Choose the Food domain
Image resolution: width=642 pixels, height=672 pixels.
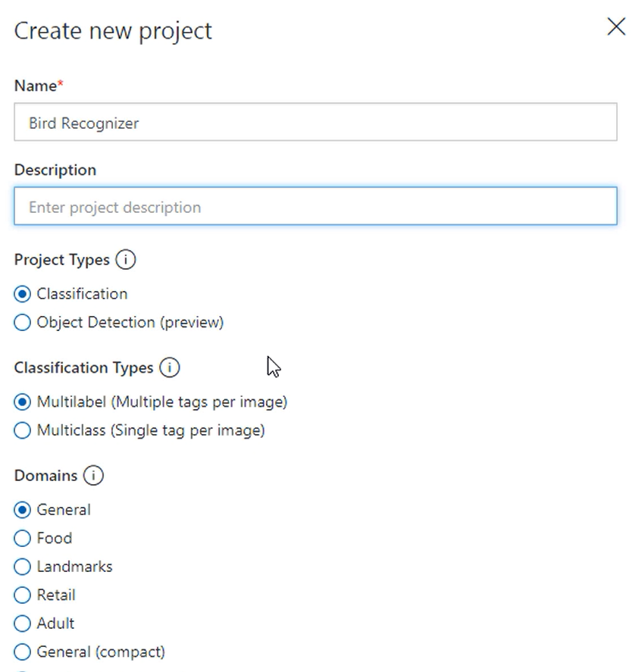click(22, 539)
